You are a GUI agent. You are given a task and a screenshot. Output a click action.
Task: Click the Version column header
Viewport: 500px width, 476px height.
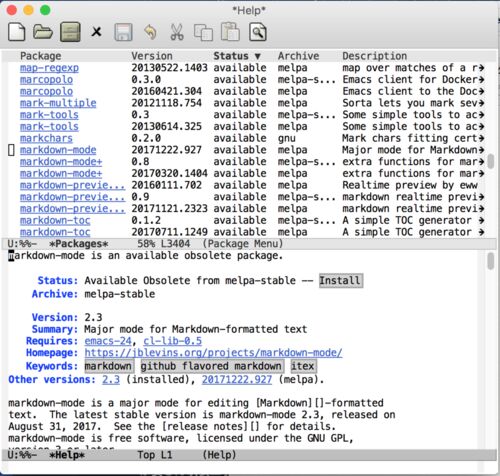pos(152,56)
